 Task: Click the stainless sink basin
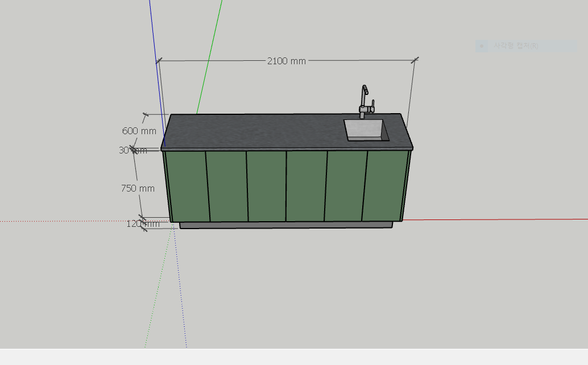[x=366, y=130]
